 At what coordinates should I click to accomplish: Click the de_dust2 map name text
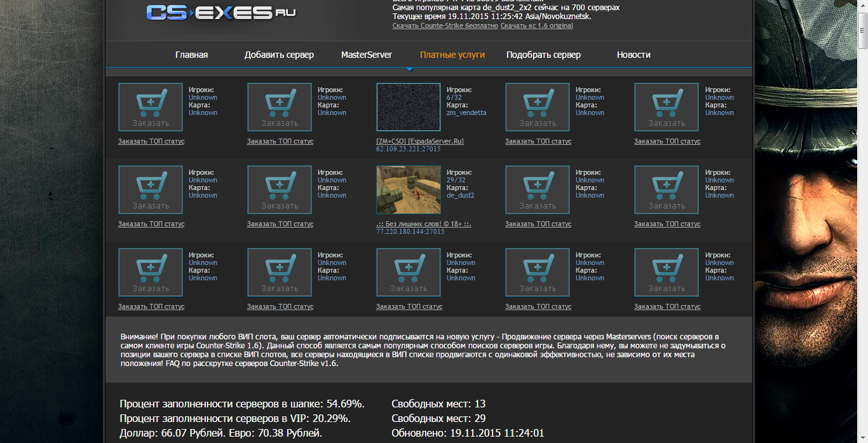pos(461,195)
